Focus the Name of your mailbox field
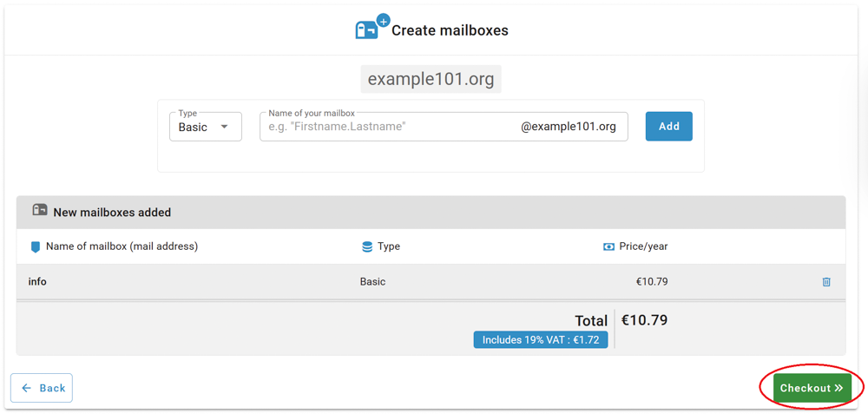Screen dimensions: 868x420 (444, 127)
